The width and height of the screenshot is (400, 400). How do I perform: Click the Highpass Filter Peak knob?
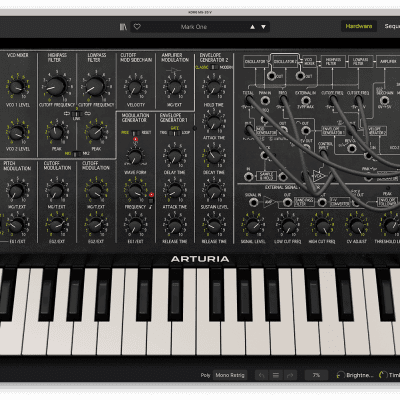(x=56, y=132)
